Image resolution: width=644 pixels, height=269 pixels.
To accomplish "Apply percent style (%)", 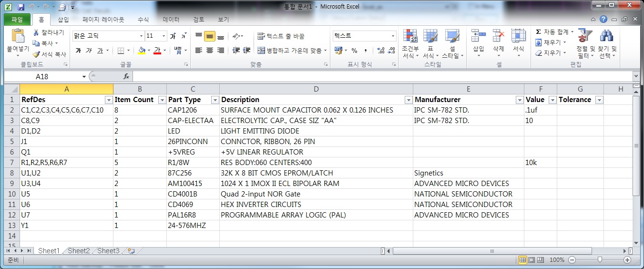I will (354, 51).
